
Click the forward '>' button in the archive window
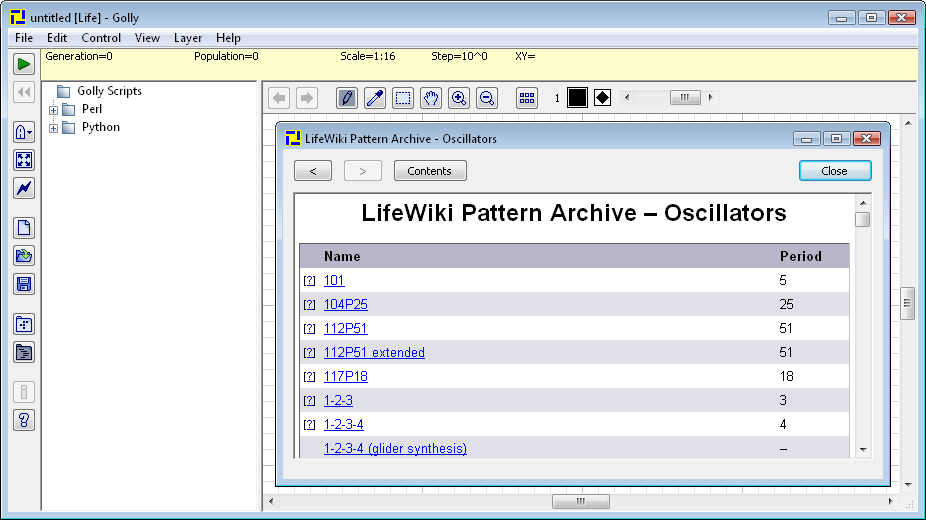pos(363,171)
